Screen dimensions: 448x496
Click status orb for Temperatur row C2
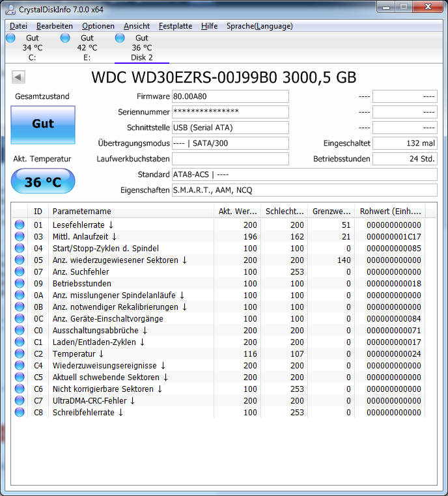pos(20,353)
